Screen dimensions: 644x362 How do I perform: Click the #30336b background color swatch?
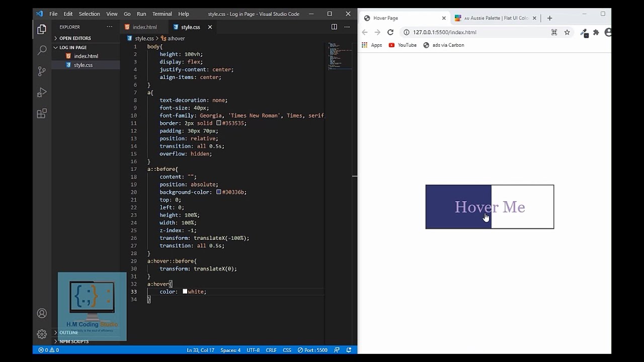(x=219, y=192)
